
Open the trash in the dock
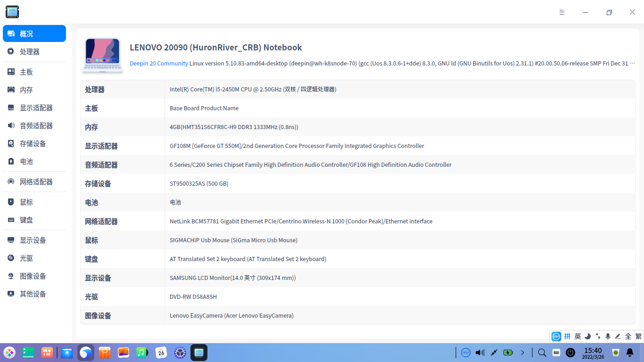click(x=615, y=353)
